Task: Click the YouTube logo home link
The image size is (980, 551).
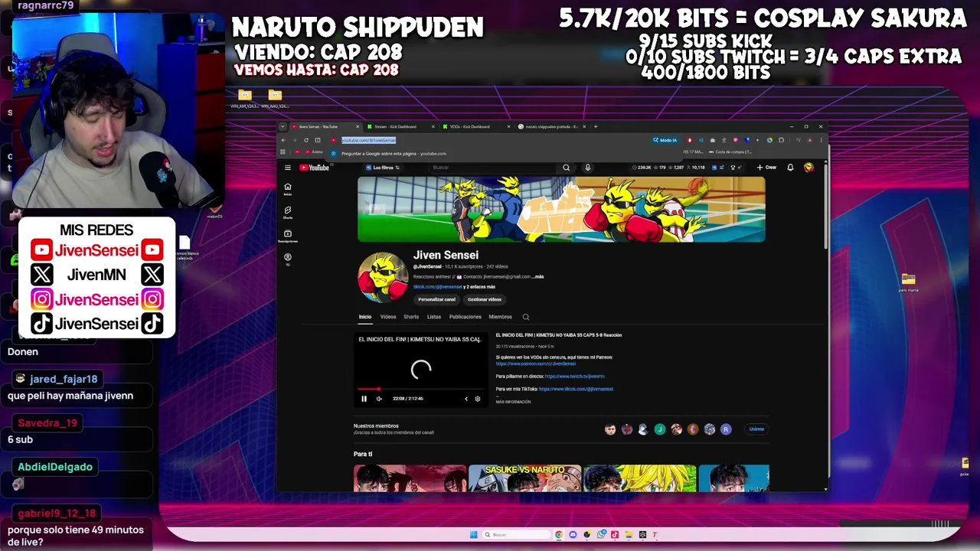Action: click(314, 168)
